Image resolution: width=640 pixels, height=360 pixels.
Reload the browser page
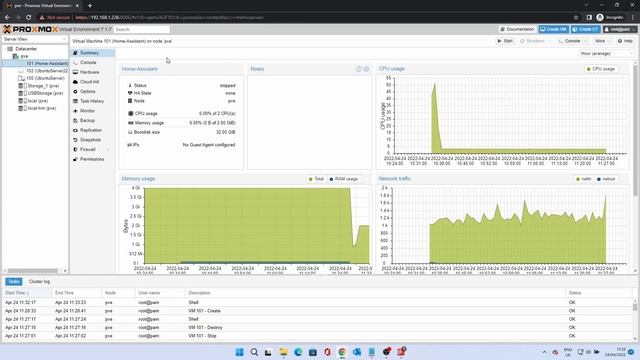pos(29,18)
